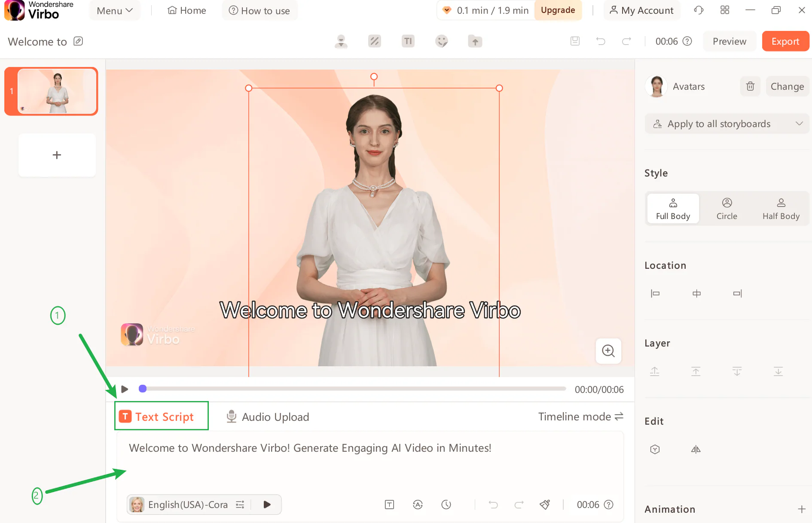The height and width of the screenshot is (523, 812).
Task: Insert pause with clock icon
Action: (x=446, y=505)
